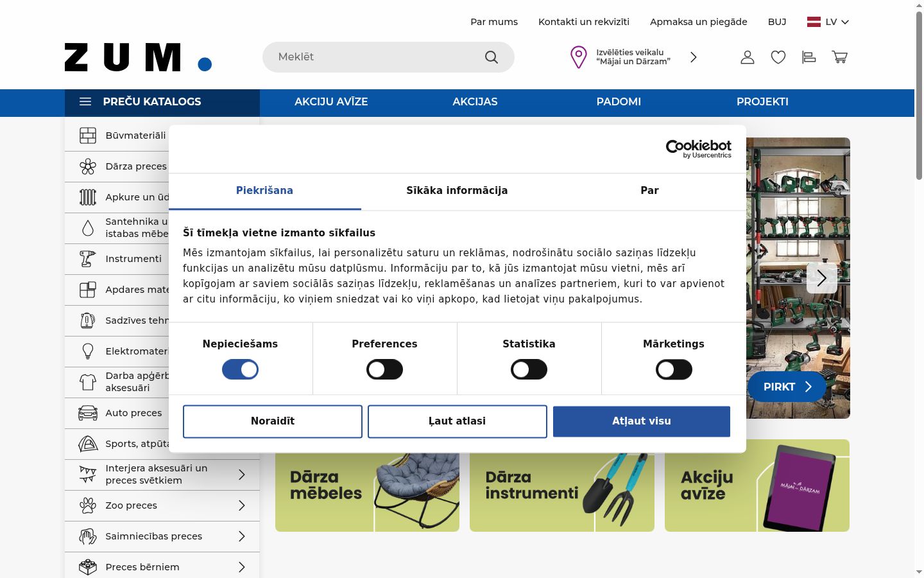Open the AKCIJAS menu item

click(x=475, y=101)
